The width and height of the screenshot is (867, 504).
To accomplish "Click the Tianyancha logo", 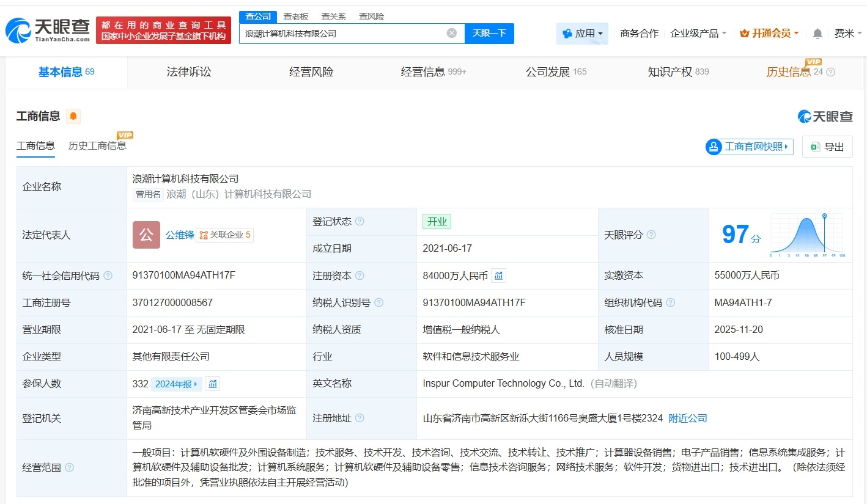I will [x=46, y=29].
